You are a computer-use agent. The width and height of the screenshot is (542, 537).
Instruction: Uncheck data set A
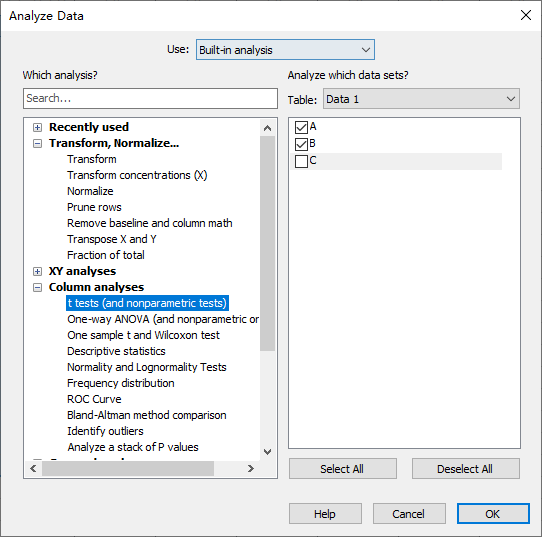click(301, 128)
